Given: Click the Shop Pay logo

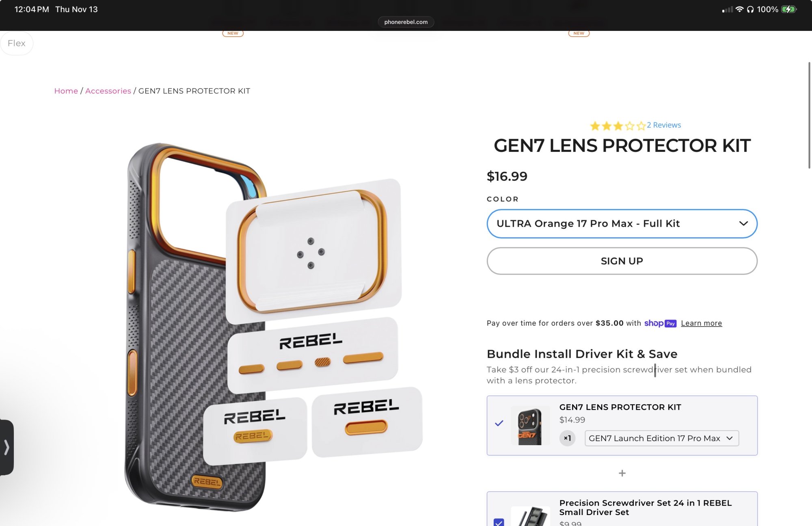Looking at the screenshot, I should pyautogui.click(x=660, y=323).
